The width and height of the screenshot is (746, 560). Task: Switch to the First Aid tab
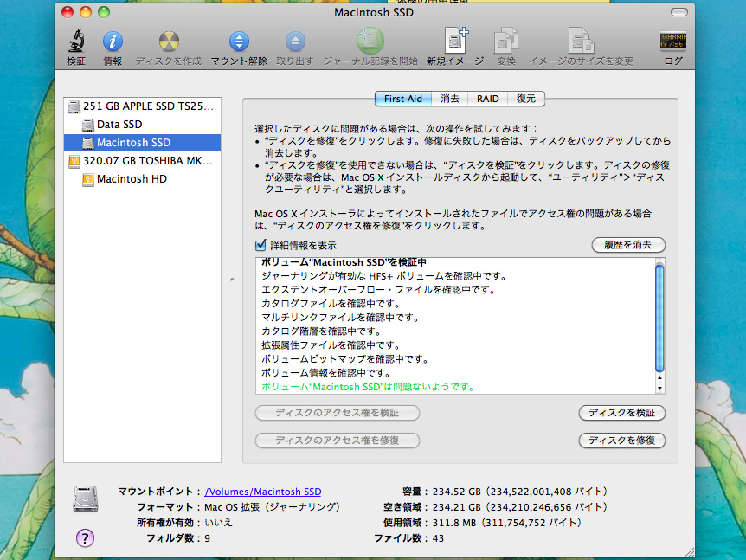(x=403, y=99)
